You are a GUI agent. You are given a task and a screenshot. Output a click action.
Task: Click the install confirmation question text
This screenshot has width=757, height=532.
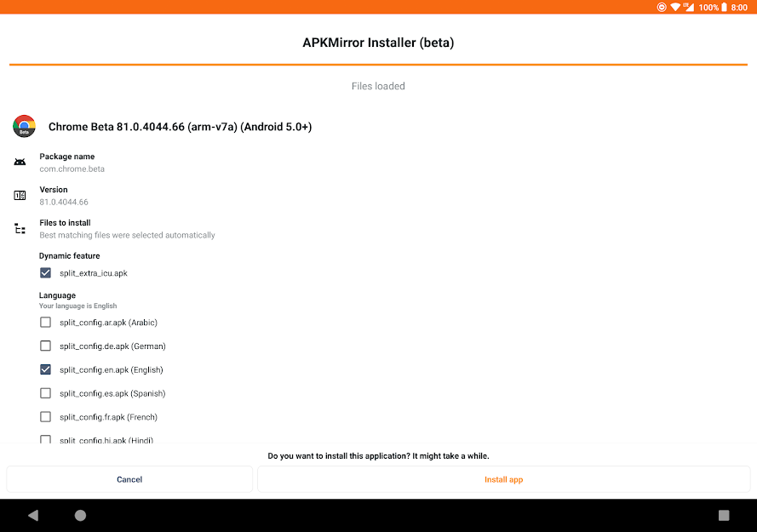pos(378,455)
